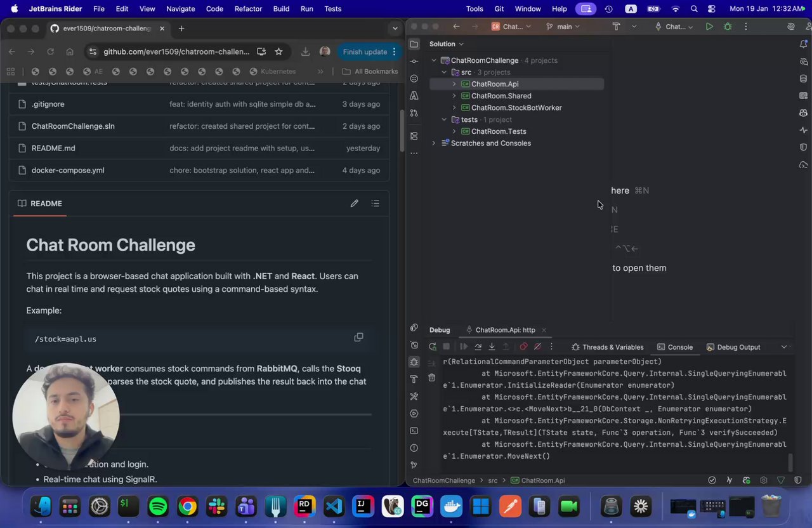Image resolution: width=812 pixels, height=528 pixels.
Task: Collapse the src solution folder
Action: (x=444, y=72)
